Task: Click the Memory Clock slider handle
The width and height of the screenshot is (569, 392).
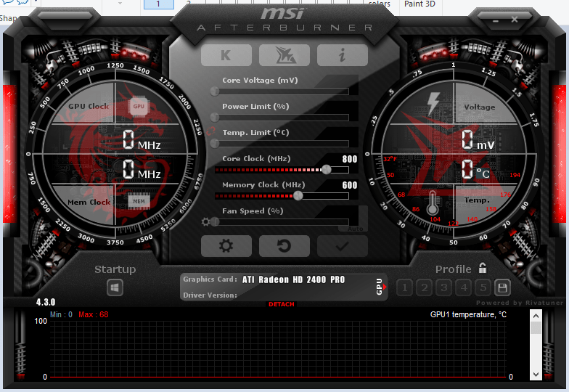Action: pyautogui.click(x=298, y=196)
